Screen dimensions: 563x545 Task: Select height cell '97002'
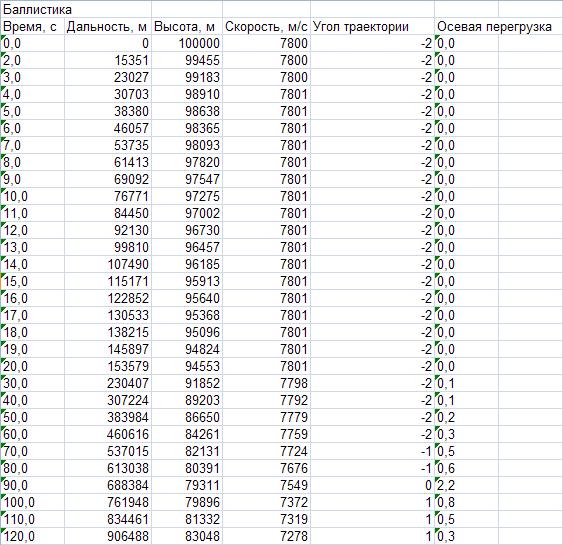187,213
